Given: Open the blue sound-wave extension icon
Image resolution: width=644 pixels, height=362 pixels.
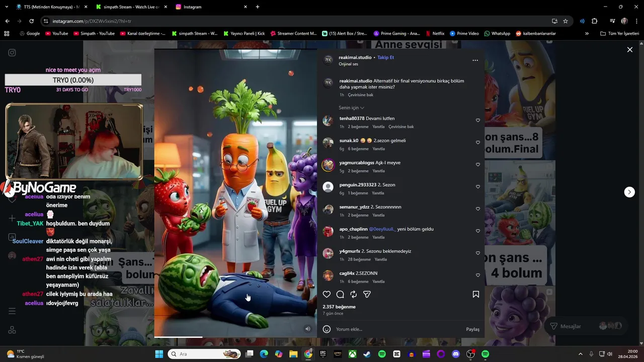Looking at the screenshot, I should (x=582, y=21).
